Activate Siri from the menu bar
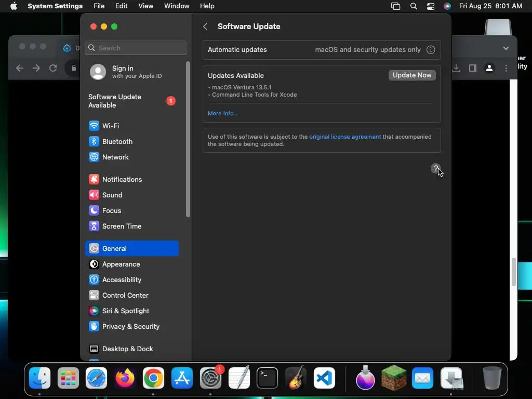The width and height of the screenshot is (532, 399). point(447,6)
